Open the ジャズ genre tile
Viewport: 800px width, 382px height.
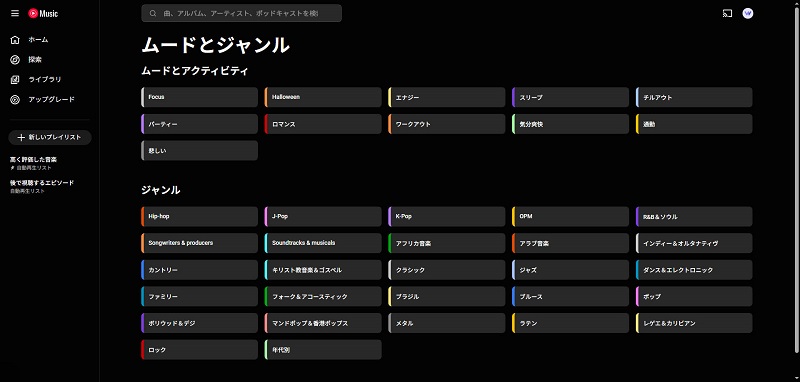click(570, 270)
